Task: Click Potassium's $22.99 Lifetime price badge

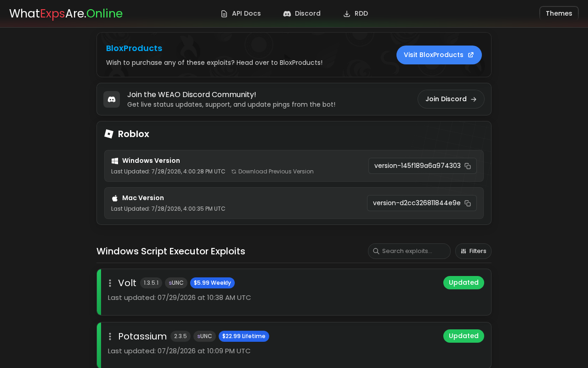Action: click(244, 336)
